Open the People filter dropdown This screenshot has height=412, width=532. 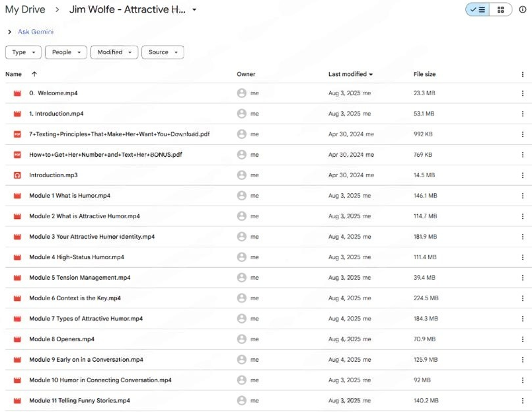pos(66,52)
